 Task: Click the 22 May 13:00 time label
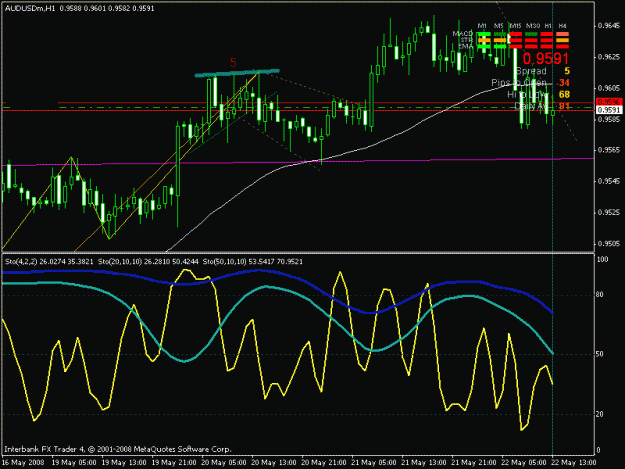(x=574, y=463)
